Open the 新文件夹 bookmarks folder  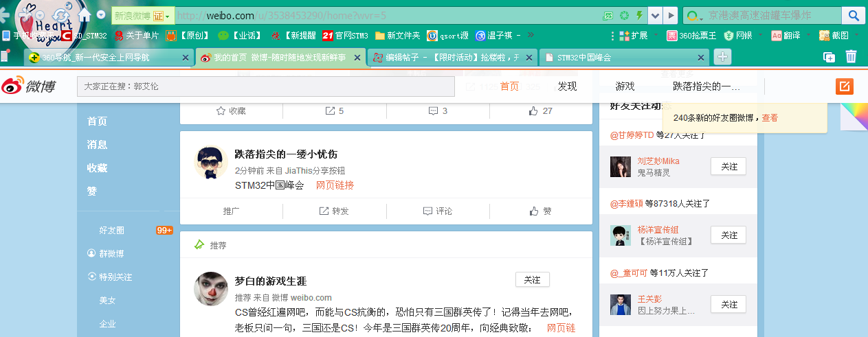pos(397,35)
